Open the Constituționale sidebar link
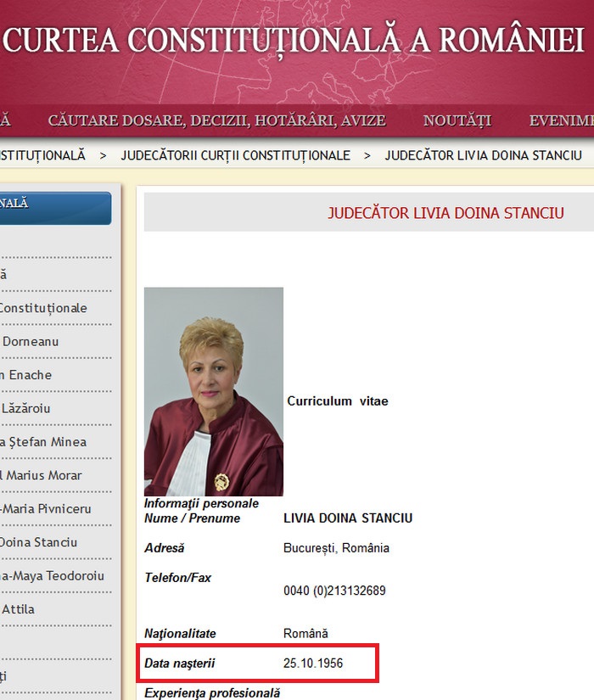 click(x=43, y=308)
